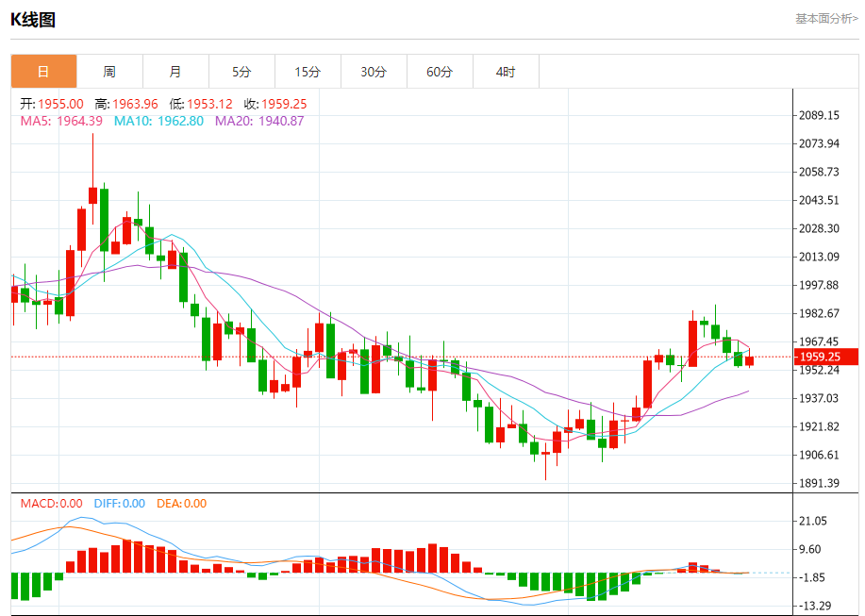Open the 30分 timeframe tab
This screenshot has width=865, height=616.
pos(374,71)
